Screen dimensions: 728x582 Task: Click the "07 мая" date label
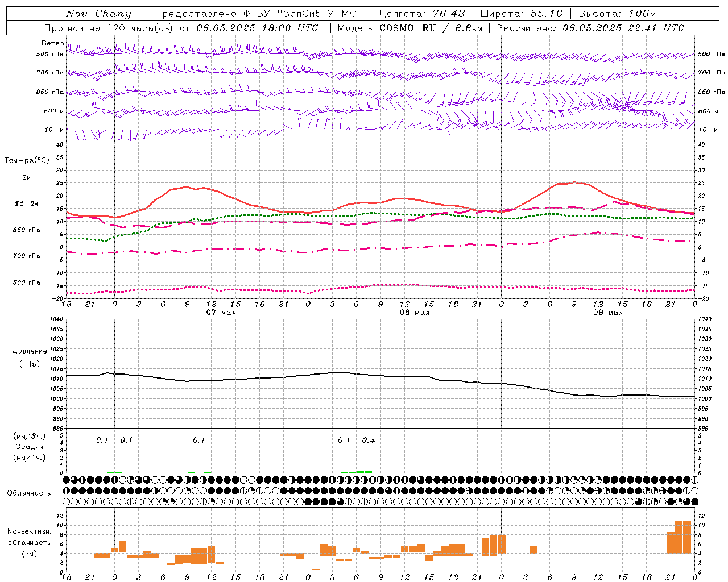pyautogui.click(x=221, y=313)
